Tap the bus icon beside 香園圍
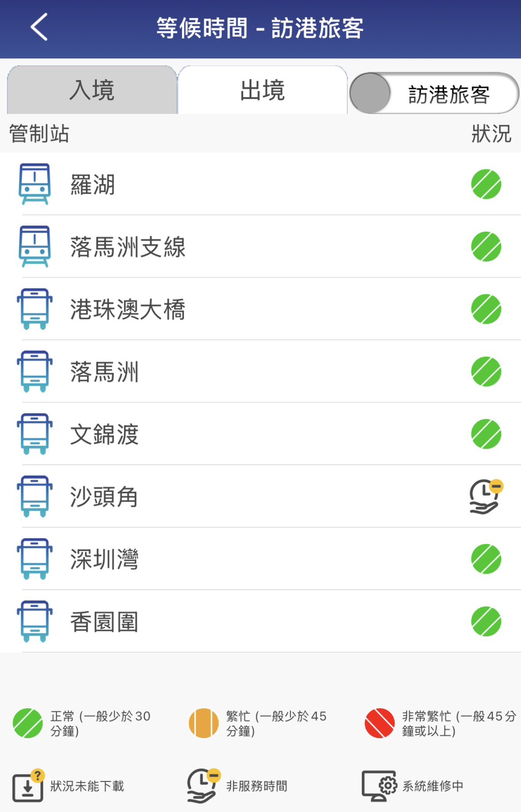Image resolution: width=521 pixels, height=812 pixels. pyautogui.click(x=35, y=621)
